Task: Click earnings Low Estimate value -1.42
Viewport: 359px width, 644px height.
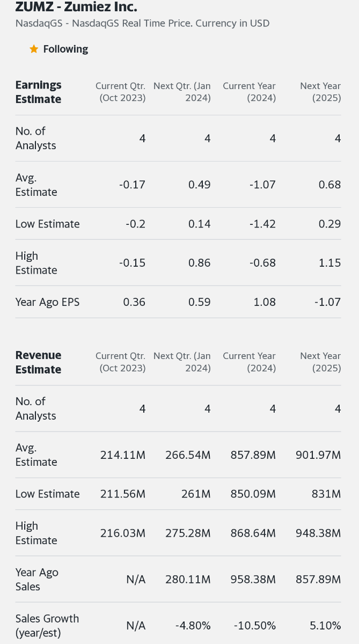Action: click(x=262, y=224)
